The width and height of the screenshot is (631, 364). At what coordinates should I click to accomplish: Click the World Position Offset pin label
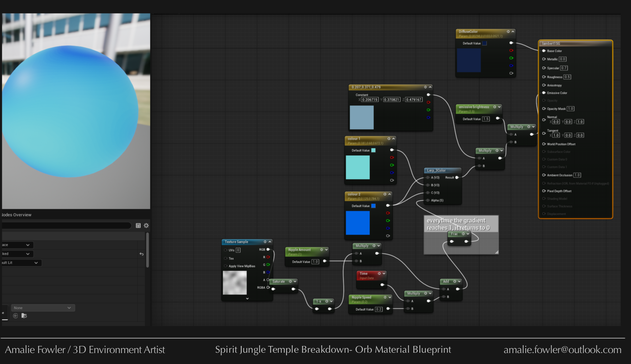[x=561, y=144]
